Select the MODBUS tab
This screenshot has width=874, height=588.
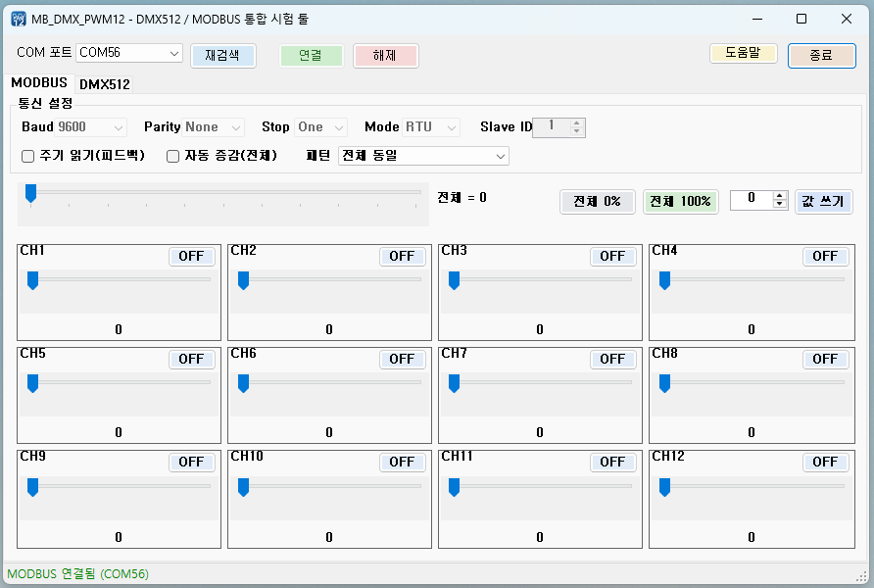click(39, 83)
